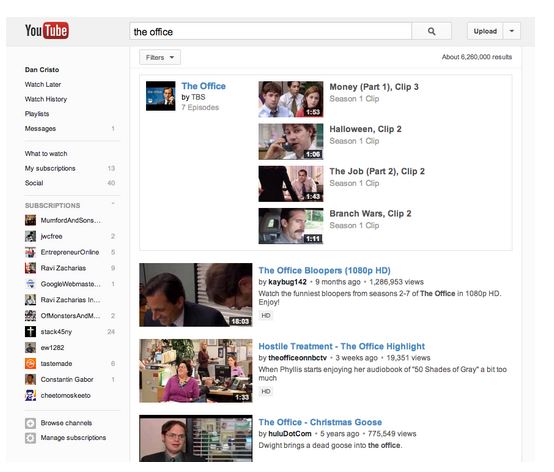
Task: Focus the search field containing 'the office'
Action: coord(271,31)
